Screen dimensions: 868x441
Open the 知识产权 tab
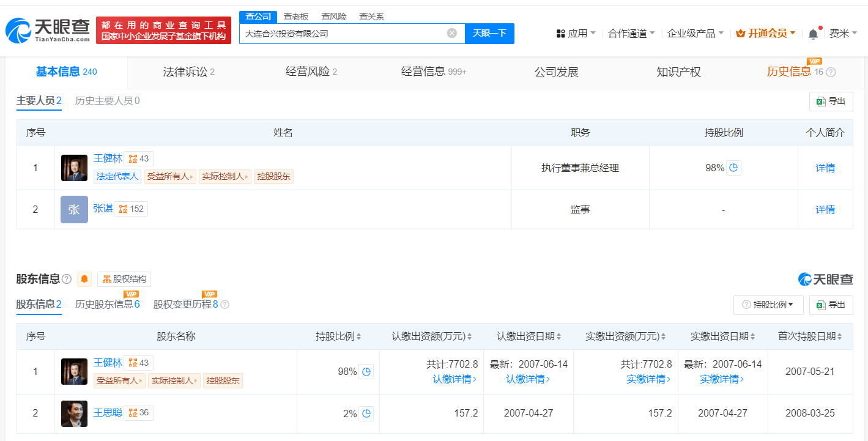[678, 72]
